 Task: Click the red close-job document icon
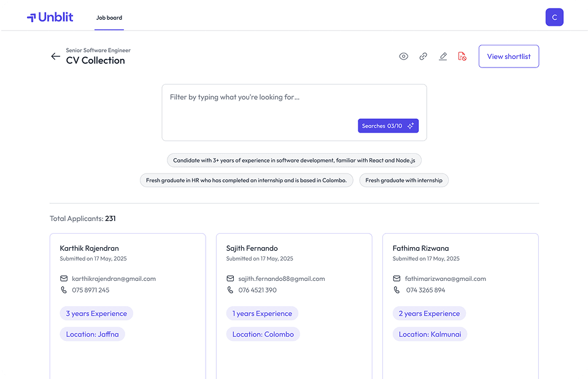462,56
